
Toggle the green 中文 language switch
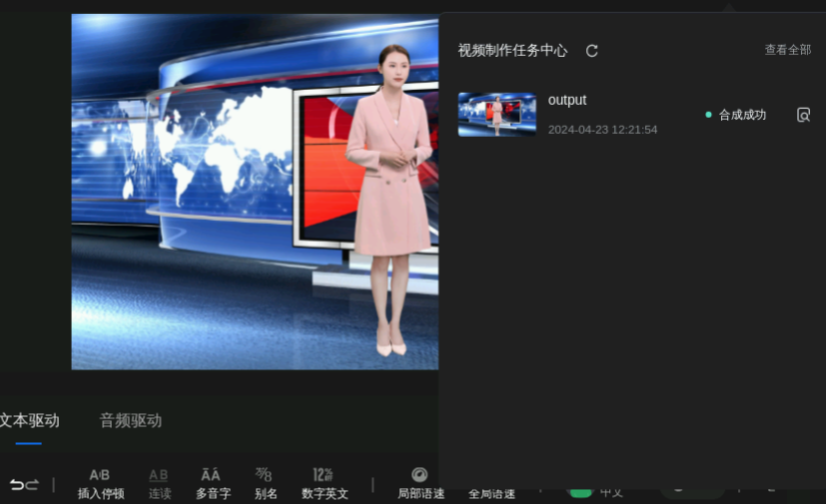580,492
